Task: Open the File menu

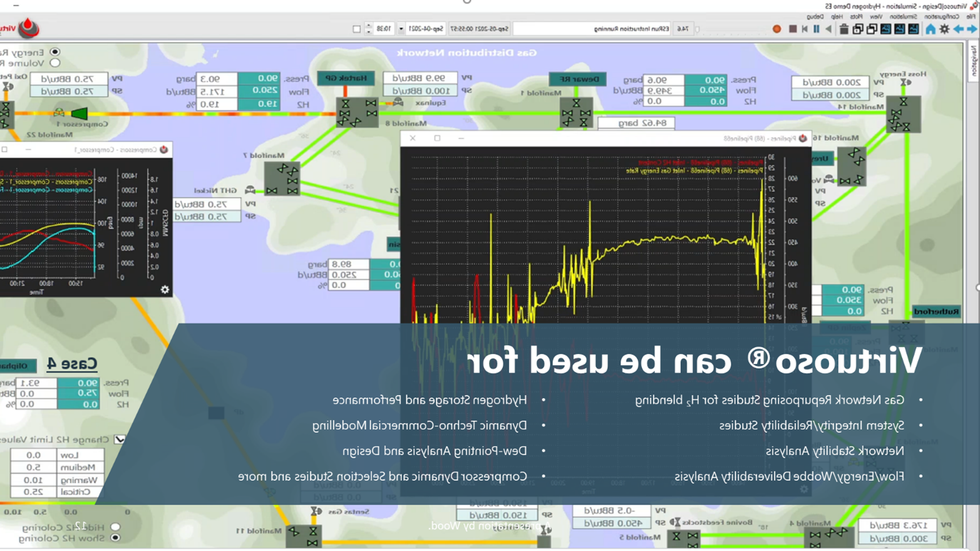Action: pyautogui.click(x=972, y=17)
